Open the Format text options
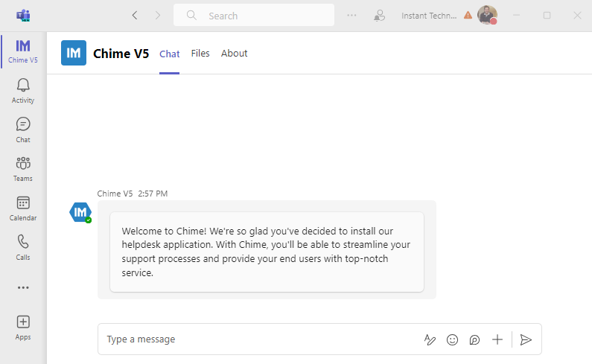This screenshot has width=592, height=364. (x=430, y=339)
